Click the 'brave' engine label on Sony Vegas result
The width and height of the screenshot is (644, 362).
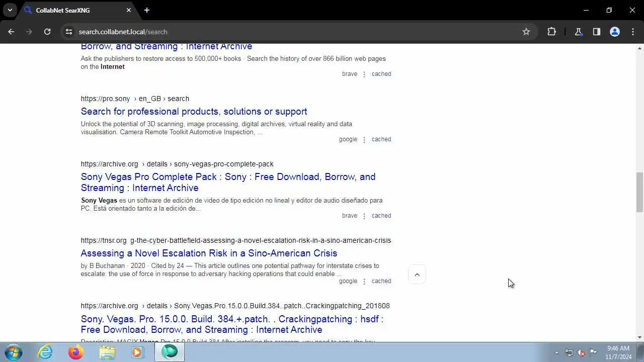point(350,216)
